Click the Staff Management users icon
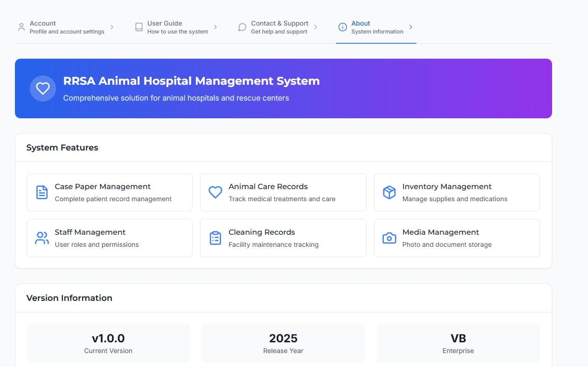The image size is (588, 367). pos(42,238)
